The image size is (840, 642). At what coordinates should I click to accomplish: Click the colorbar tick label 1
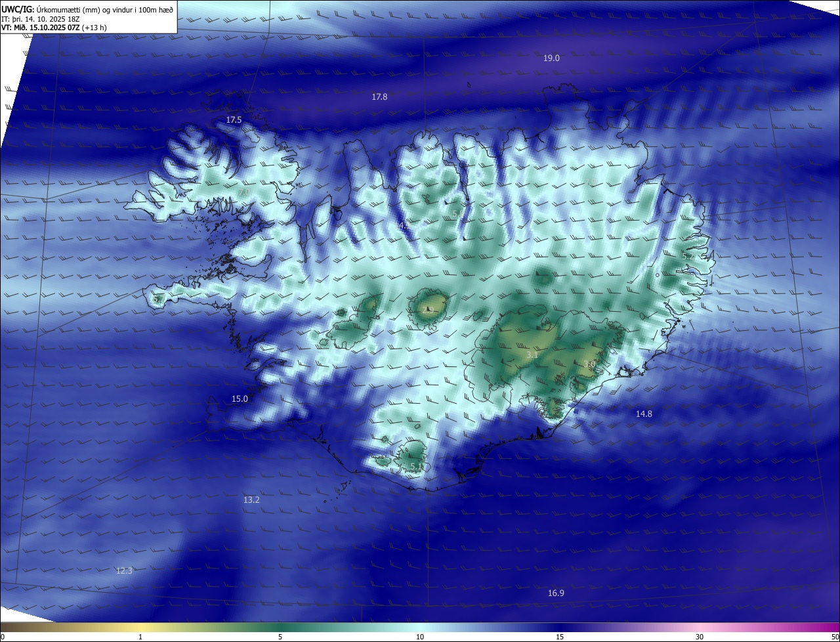[140, 637]
